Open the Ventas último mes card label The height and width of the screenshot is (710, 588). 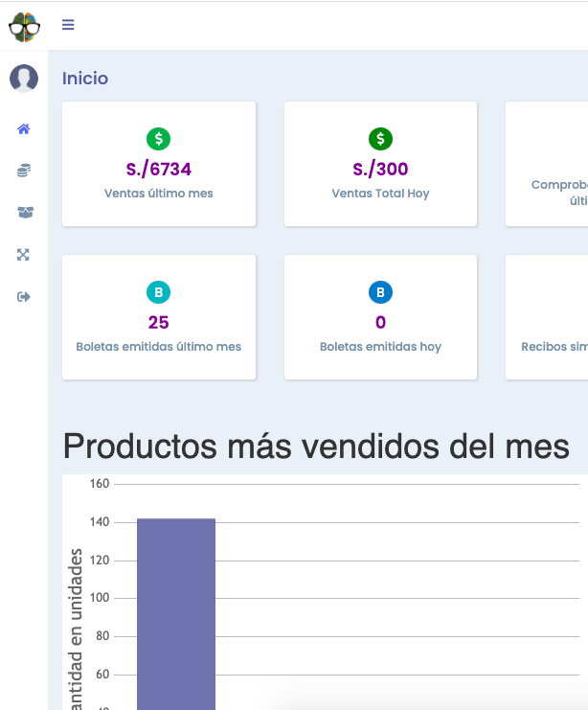(x=159, y=194)
